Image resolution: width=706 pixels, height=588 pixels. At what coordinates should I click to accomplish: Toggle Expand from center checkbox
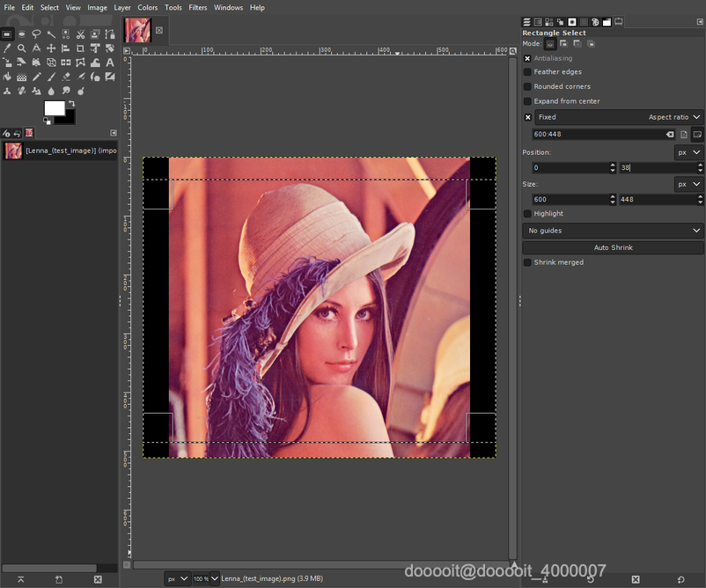[527, 101]
